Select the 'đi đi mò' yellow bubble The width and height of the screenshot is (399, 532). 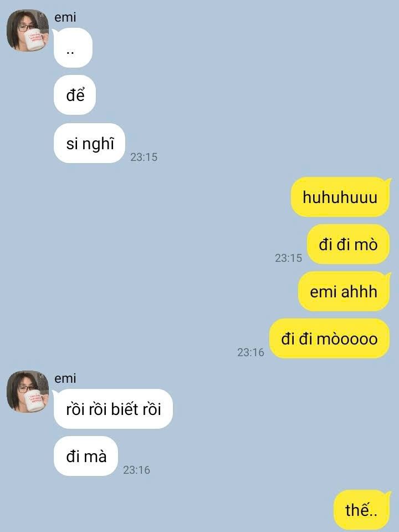349,244
